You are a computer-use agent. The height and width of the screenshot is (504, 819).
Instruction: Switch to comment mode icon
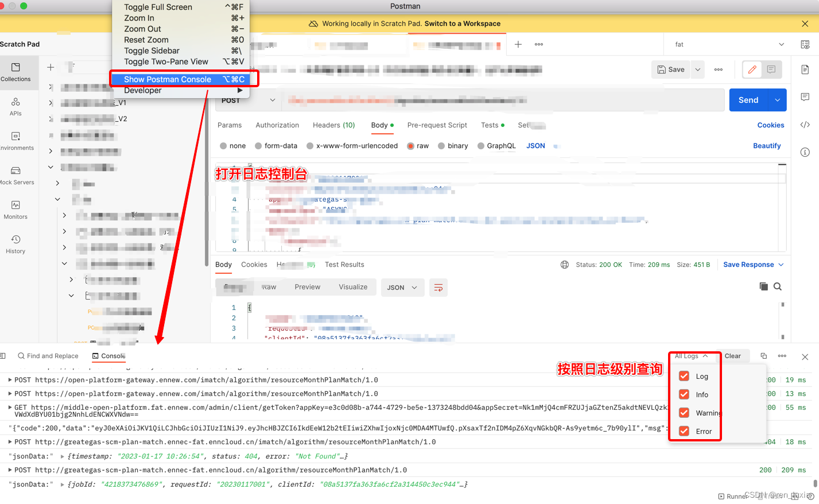click(x=771, y=69)
